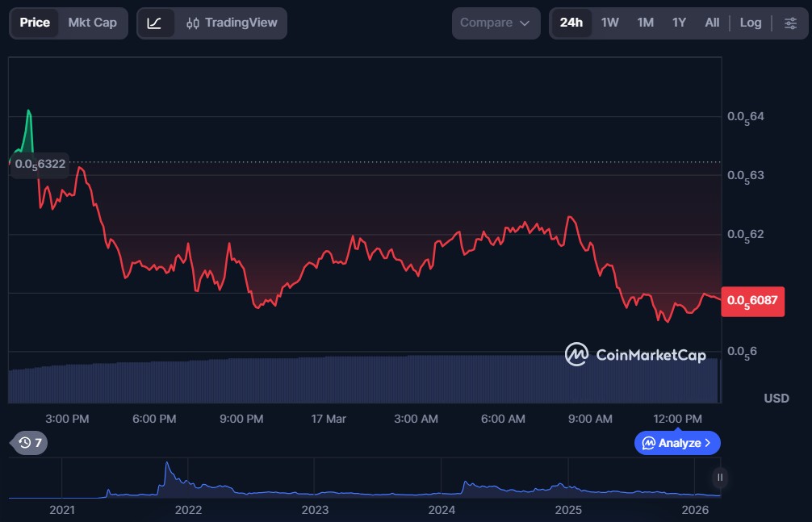Click the current price label 0.0₅6087
This screenshot has width=812, height=522.
tap(752, 301)
